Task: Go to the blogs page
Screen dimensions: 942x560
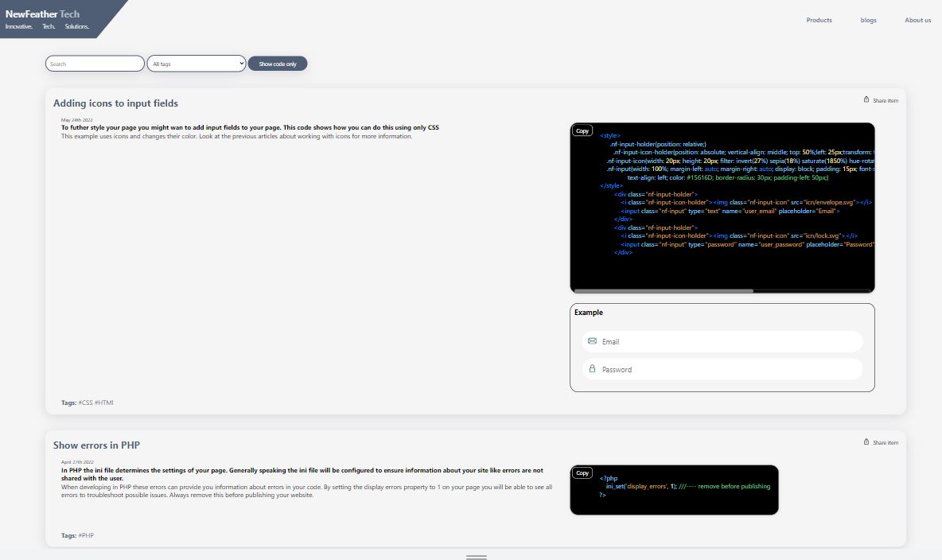Action: tap(868, 20)
